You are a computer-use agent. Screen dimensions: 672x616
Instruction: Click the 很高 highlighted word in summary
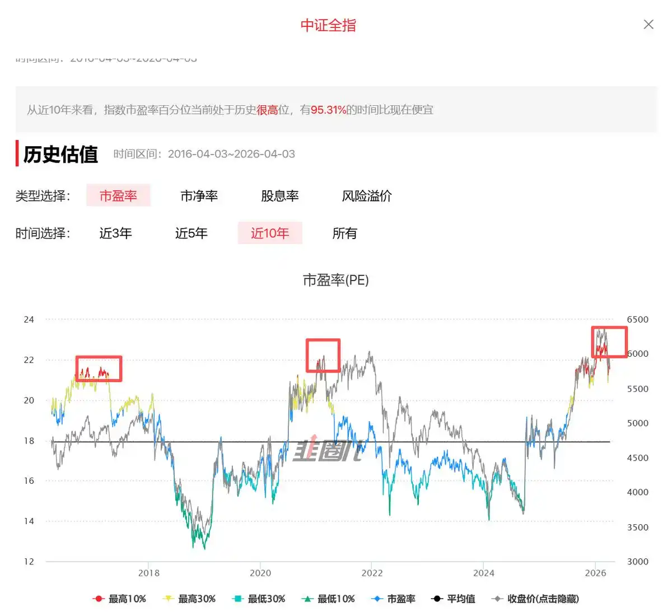[x=267, y=110]
